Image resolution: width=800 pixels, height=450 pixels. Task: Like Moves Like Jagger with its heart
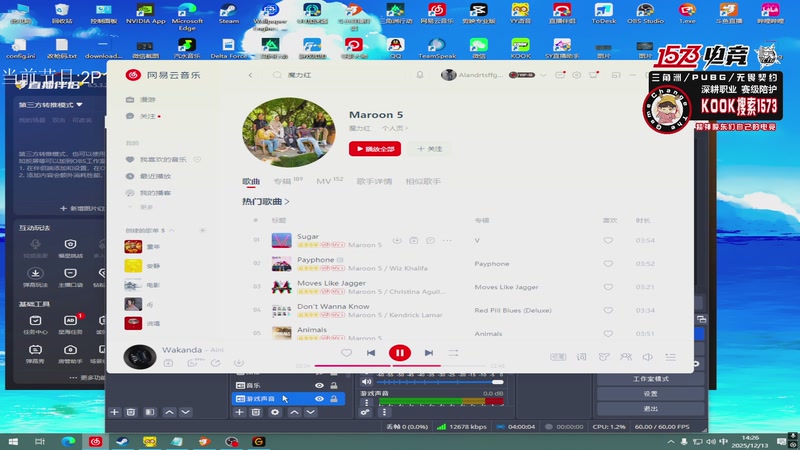[x=608, y=287]
